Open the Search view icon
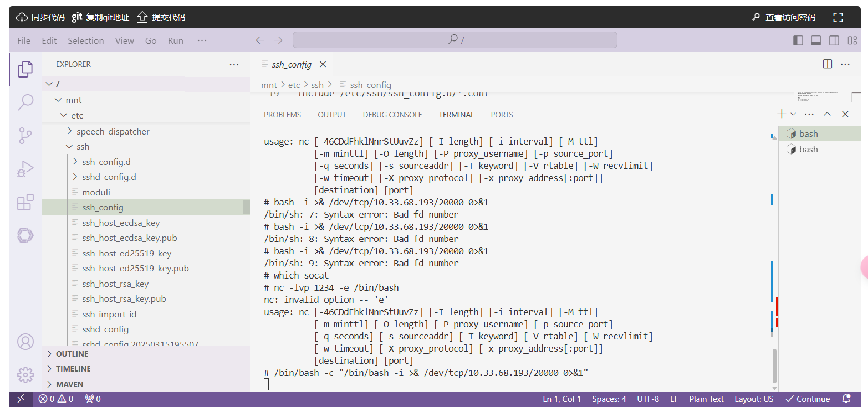Image resolution: width=868 pixels, height=412 pixels. [x=25, y=102]
